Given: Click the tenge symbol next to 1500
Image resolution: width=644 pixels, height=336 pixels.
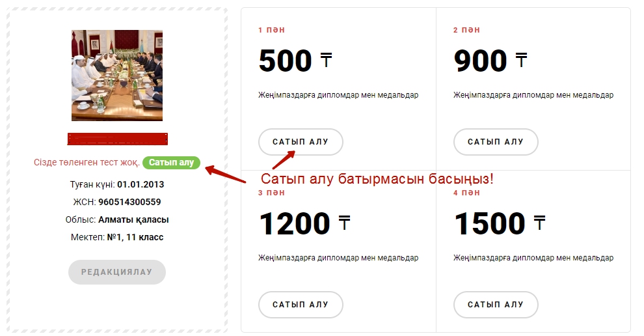Looking at the screenshot, I should click(x=539, y=223).
